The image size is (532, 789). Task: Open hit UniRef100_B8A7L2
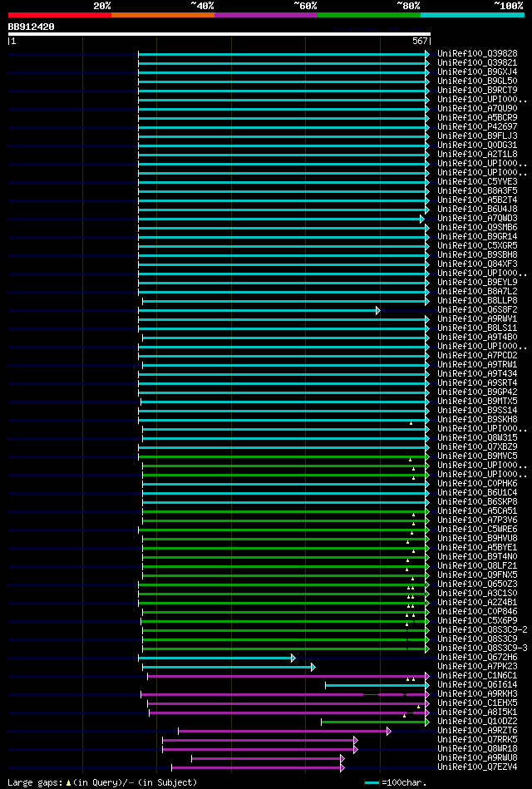(x=477, y=291)
